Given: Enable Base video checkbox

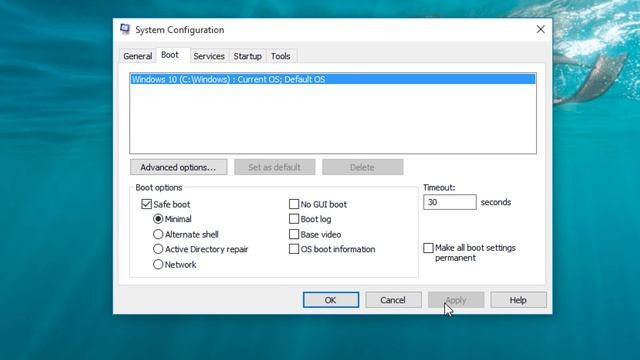Looking at the screenshot, I should tap(294, 234).
